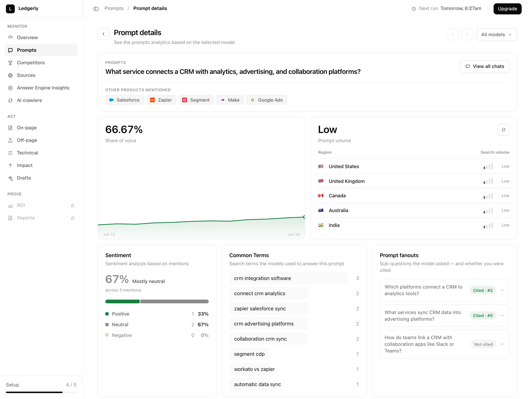The height and width of the screenshot is (399, 532).
Task: Click the Google Ads product chip
Action: pyautogui.click(x=267, y=100)
